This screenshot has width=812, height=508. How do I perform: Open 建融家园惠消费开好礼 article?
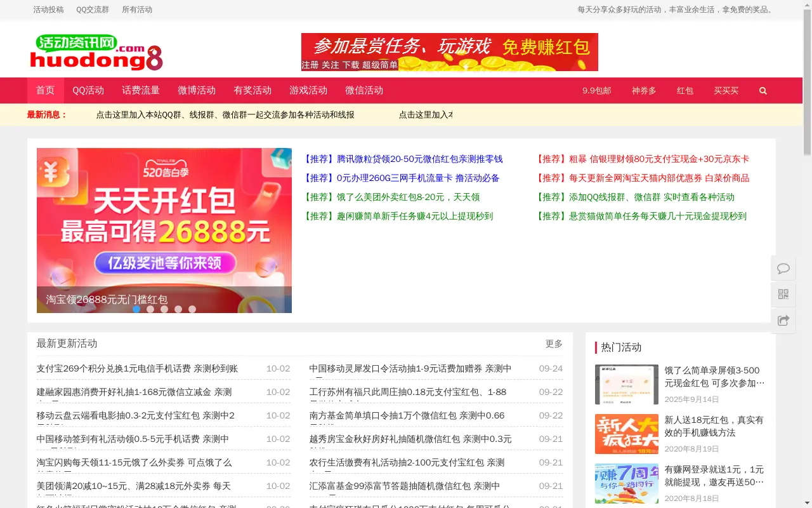click(x=134, y=392)
